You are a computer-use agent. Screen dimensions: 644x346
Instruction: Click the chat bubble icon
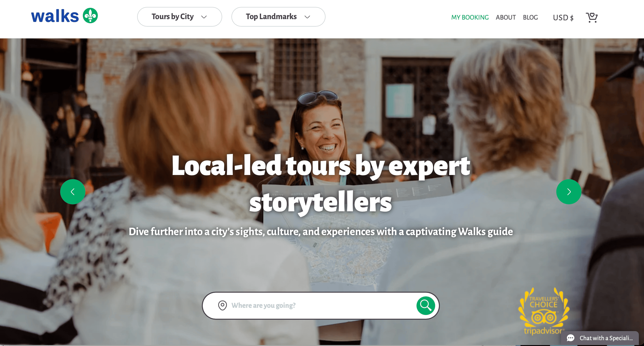[x=570, y=338]
